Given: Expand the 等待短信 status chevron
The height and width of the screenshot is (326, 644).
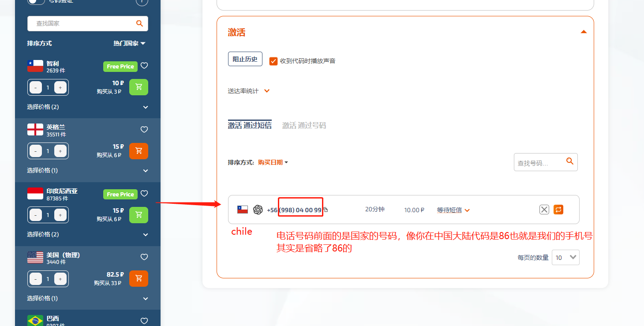Looking at the screenshot, I should click(x=467, y=210).
